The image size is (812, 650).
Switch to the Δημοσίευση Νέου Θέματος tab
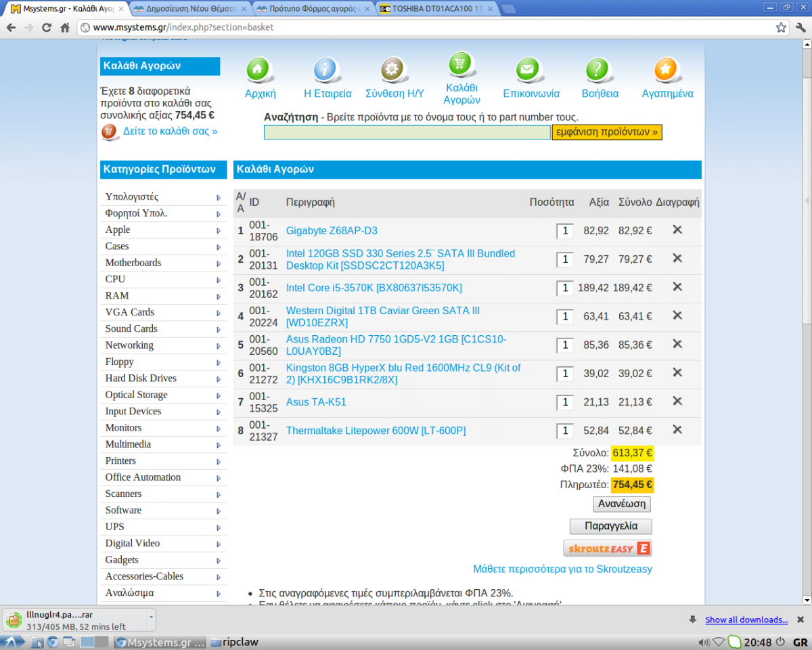coord(189,9)
